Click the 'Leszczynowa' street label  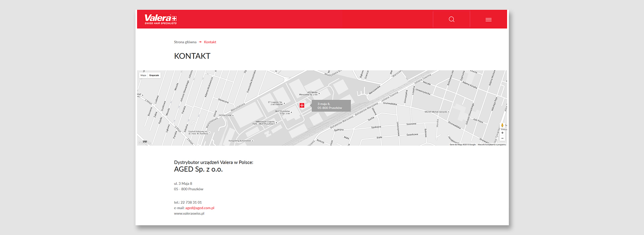[398, 129]
